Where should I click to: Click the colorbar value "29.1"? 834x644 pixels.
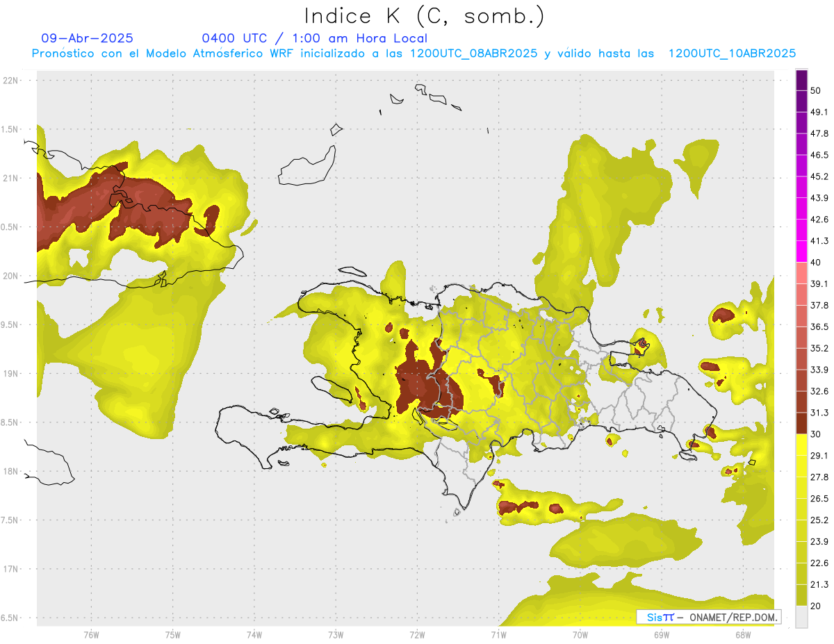click(819, 456)
